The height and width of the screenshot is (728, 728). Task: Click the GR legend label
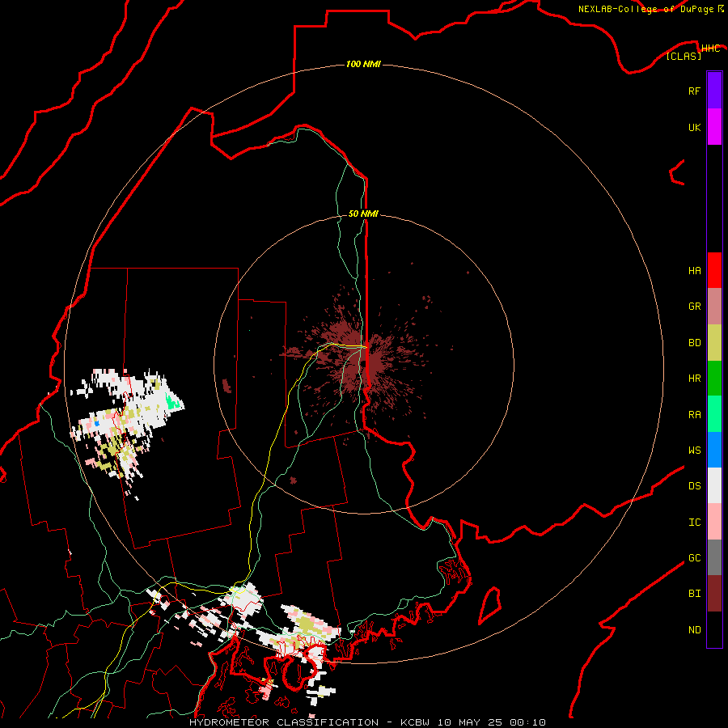tap(694, 307)
